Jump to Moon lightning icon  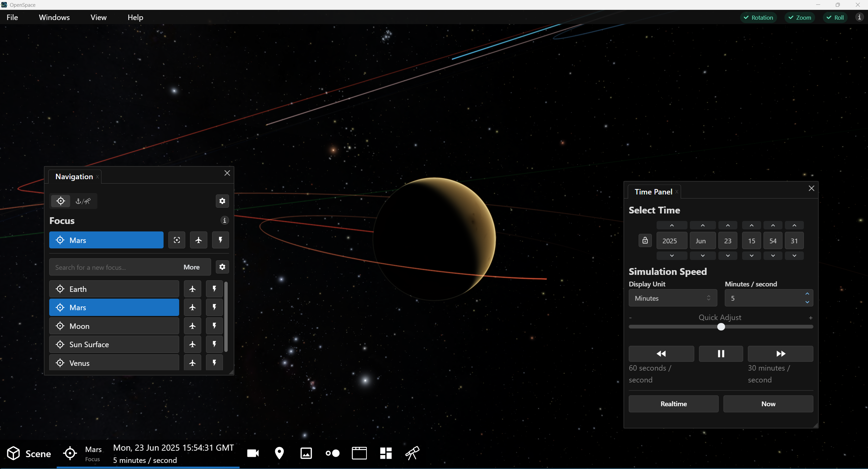pyautogui.click(x=214, y=326)
